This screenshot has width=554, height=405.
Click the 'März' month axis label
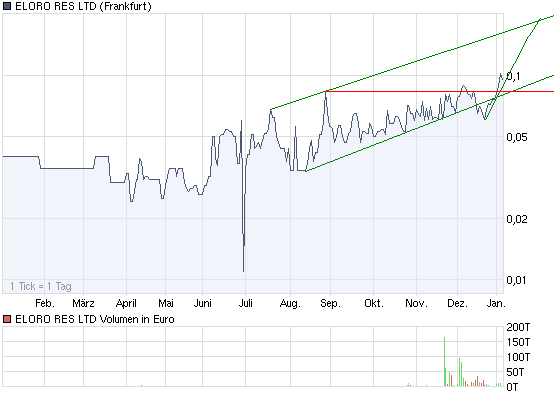[x=83, y=303]
